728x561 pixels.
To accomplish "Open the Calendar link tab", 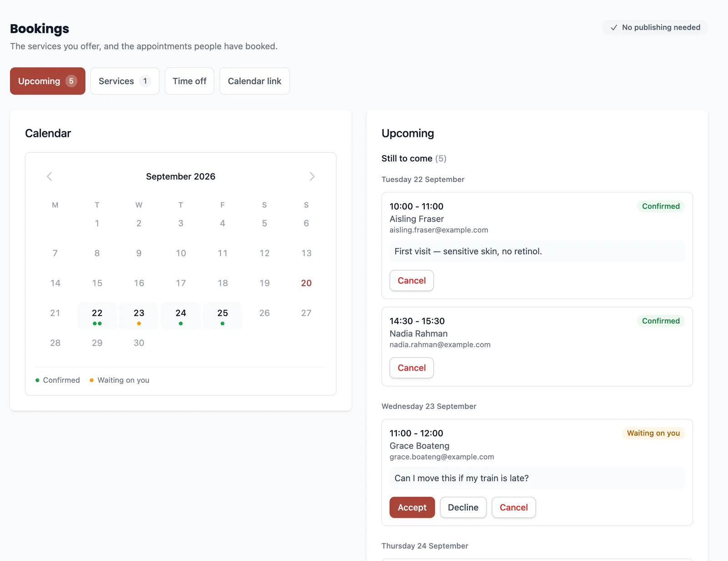I will click(x=254, y=81).
